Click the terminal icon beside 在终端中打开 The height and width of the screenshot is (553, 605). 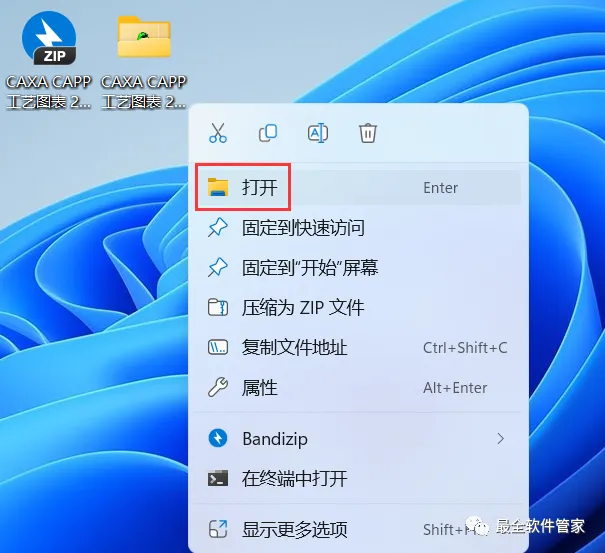[x=218, y=479]
